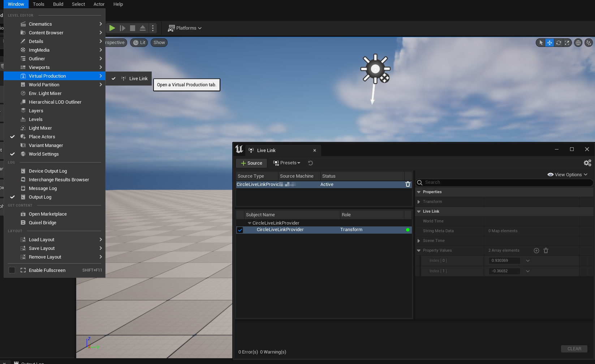
Task: Toggle the Output Log panel checkmark
Action: click(x=12, y=197)
